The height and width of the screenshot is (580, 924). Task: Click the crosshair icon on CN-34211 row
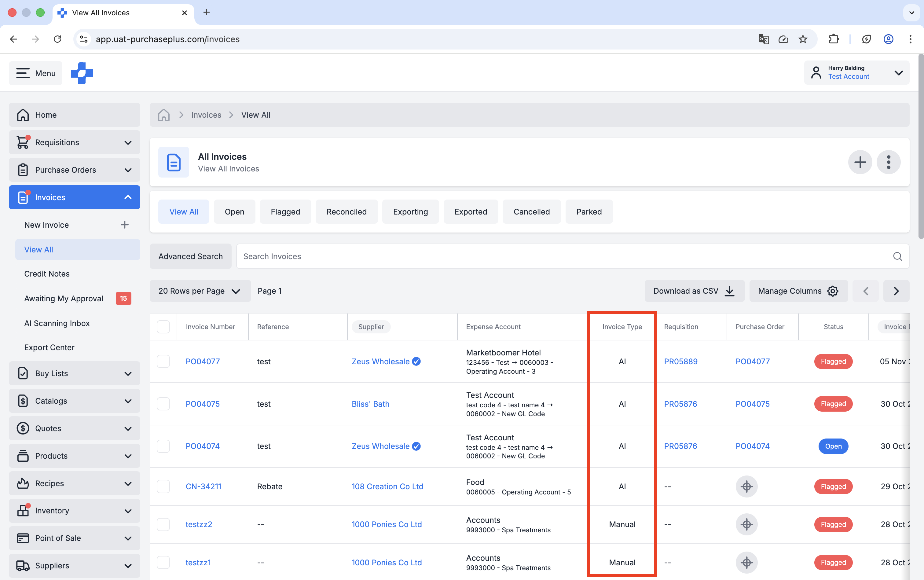click(747, 486)
